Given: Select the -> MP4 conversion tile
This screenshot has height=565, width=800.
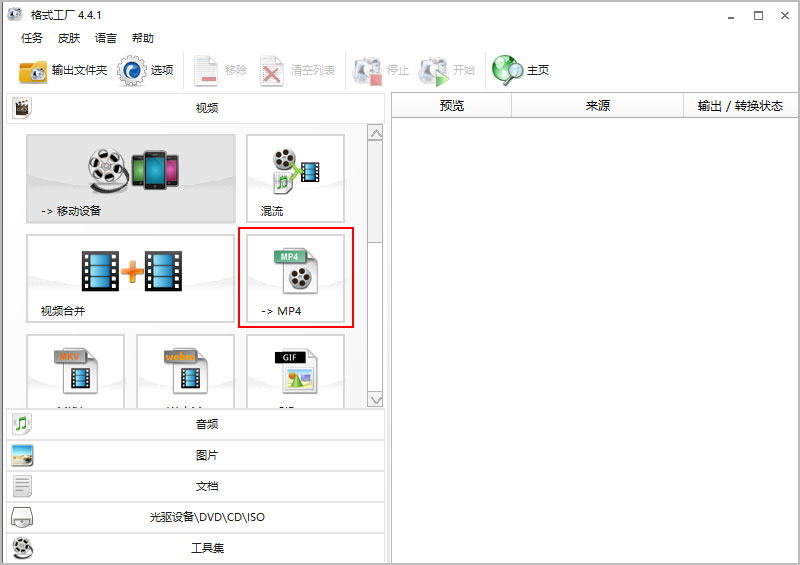Looking at the screenshot, I should tap(295, 278).
